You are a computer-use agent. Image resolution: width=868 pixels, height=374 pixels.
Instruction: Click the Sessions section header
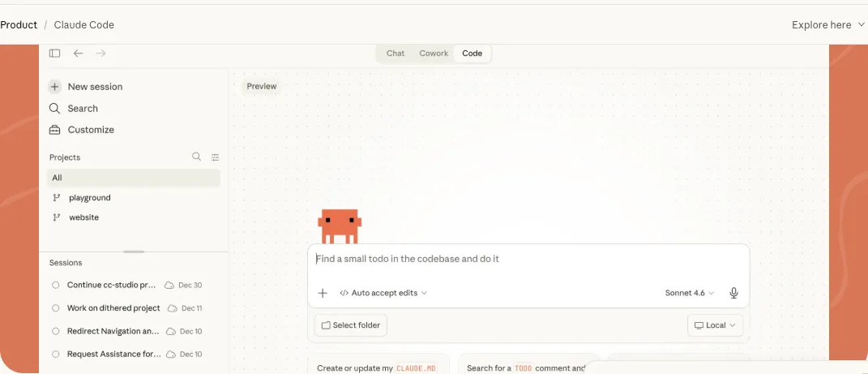66,263
